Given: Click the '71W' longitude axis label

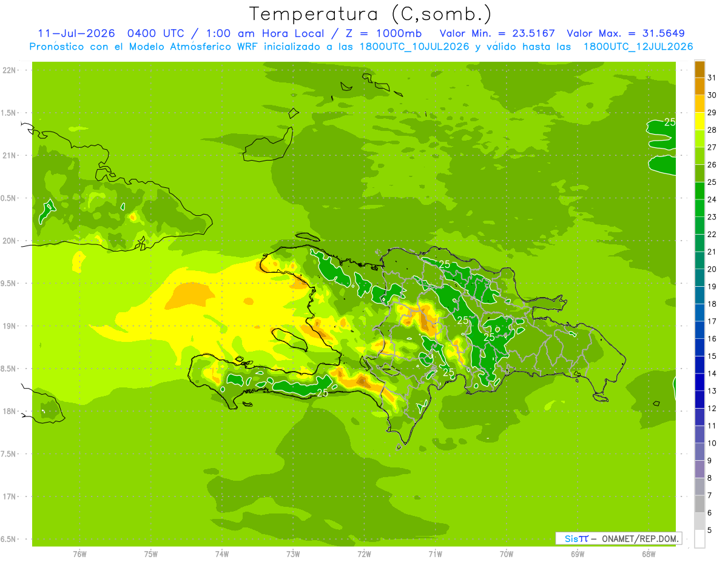Looking at the screenshot, I should tap(435, 554).
